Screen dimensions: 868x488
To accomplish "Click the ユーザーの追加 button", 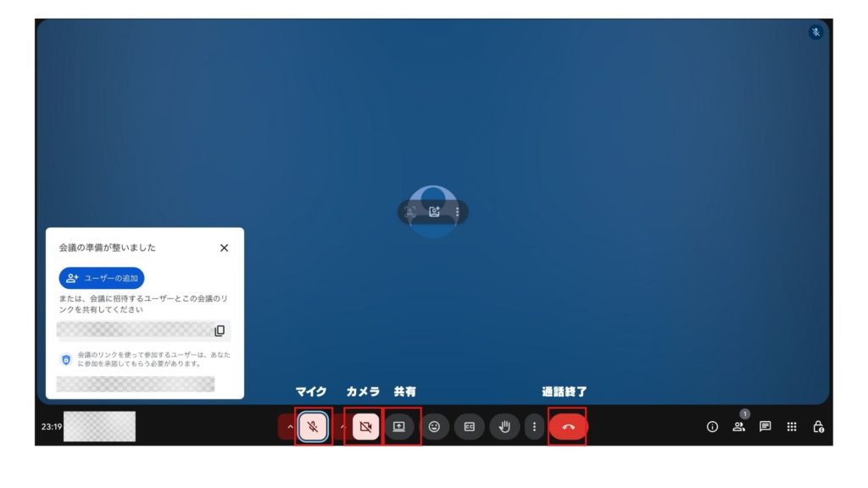I will point(102,278).
